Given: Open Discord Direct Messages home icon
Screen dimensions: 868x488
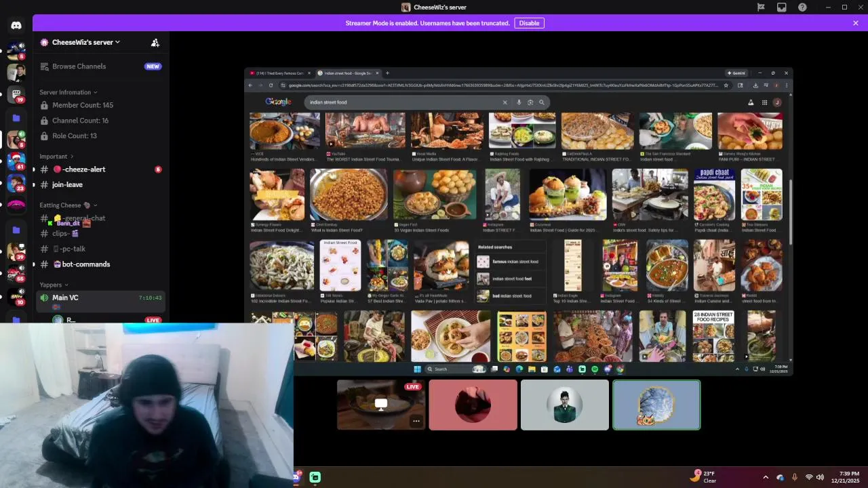Looking at the screenshot, I should 16,25.
